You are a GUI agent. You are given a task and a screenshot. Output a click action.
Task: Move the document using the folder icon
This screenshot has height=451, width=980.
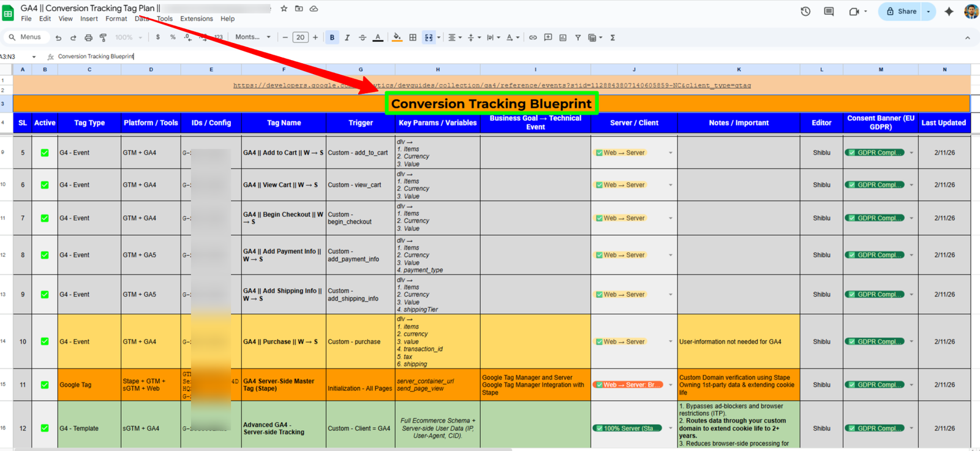(299, 9)
